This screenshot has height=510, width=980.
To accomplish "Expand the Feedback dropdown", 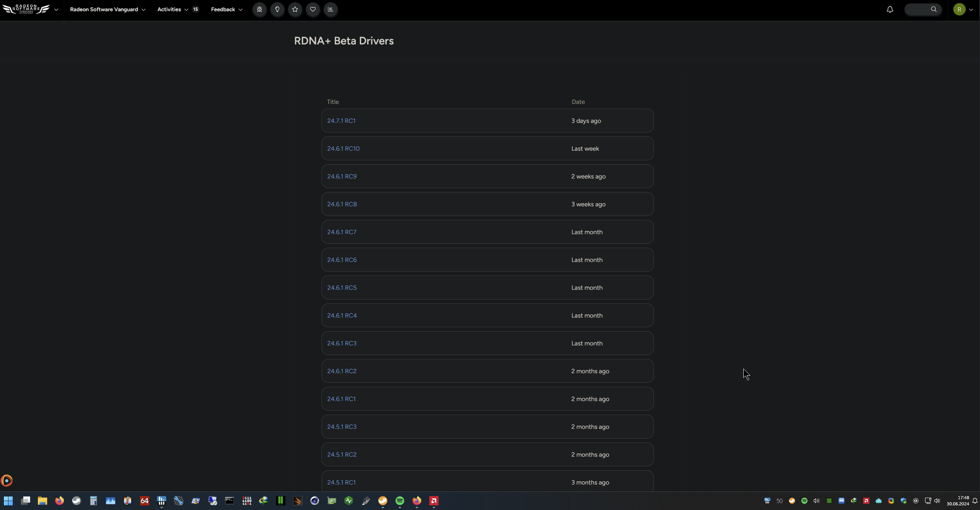I will [227, 9].
